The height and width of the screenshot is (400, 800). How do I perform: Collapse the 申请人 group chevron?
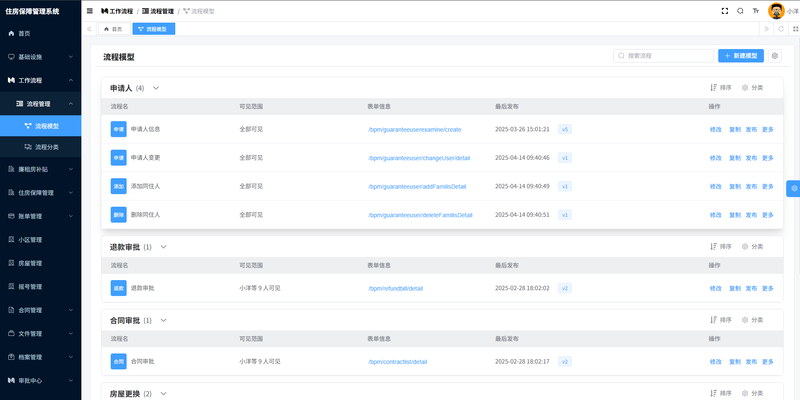(155, 88)
